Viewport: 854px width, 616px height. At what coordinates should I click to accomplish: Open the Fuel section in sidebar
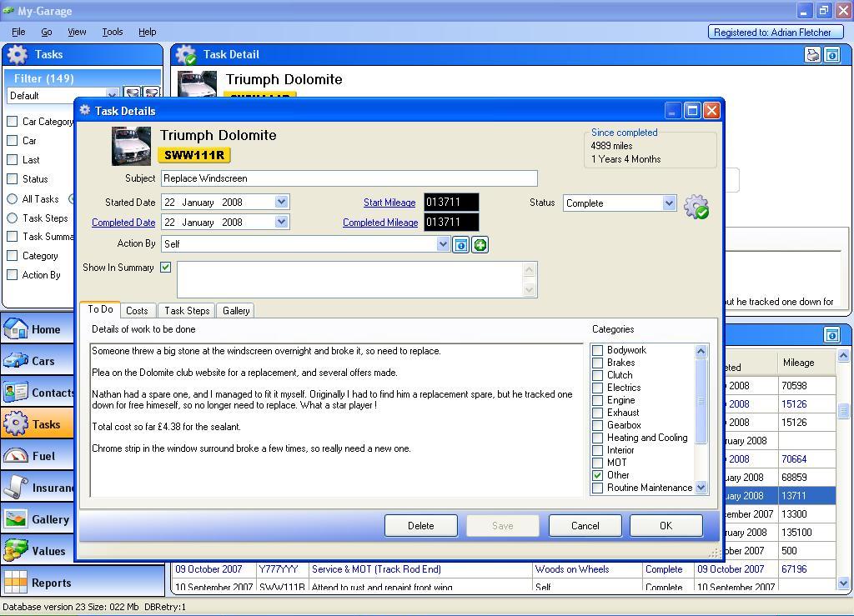pos(36,456)
